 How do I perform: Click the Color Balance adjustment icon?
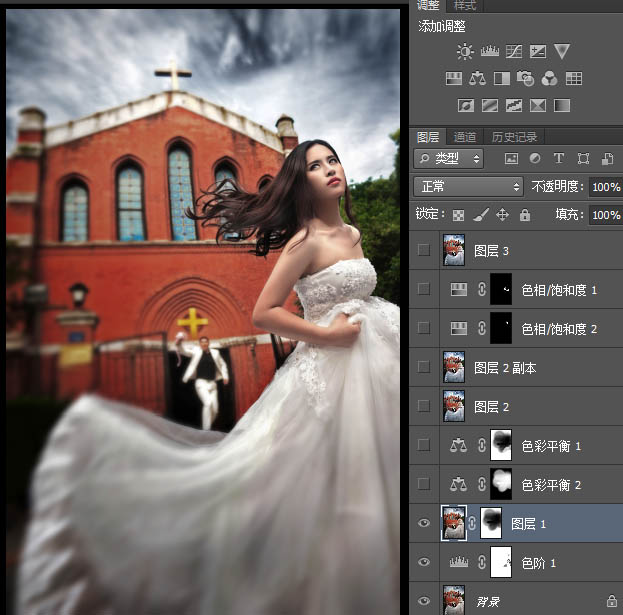click(x=477, y=78)
